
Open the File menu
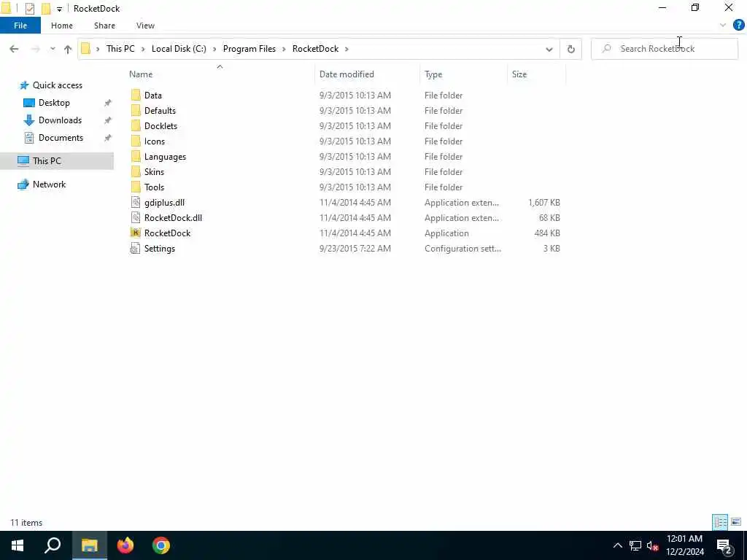click(20, 26)
